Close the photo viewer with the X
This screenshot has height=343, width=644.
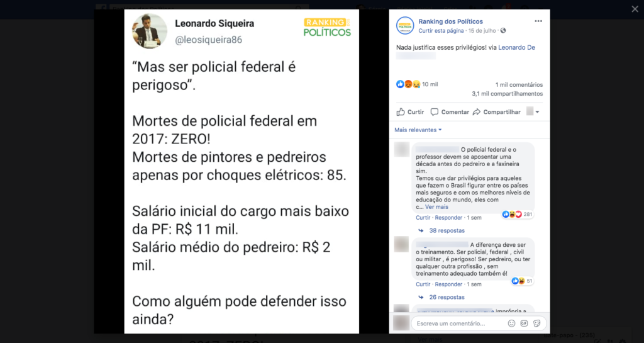point(635,9)
